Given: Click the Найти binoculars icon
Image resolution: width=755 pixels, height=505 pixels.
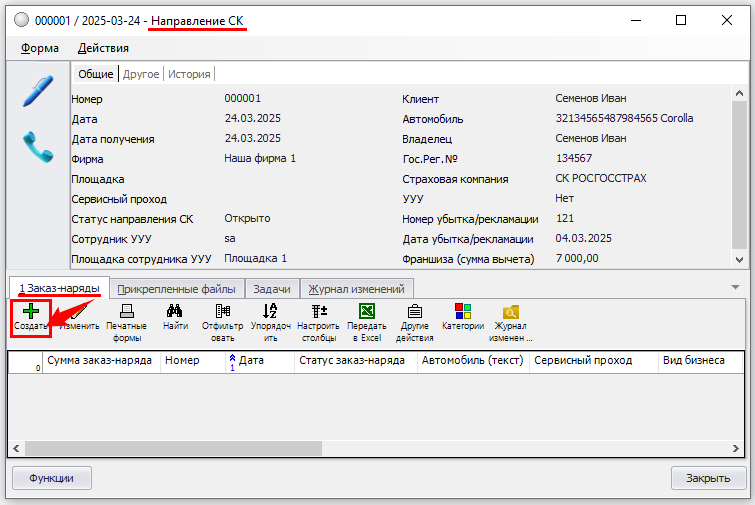Looking at the screenshot, I should click(175, 318).
